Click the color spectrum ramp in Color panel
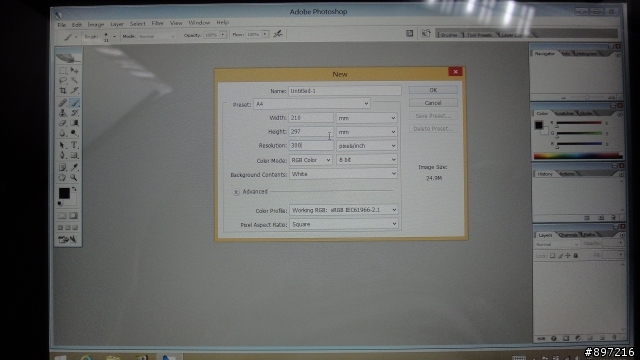640x360 pixels. coord(578,156)
